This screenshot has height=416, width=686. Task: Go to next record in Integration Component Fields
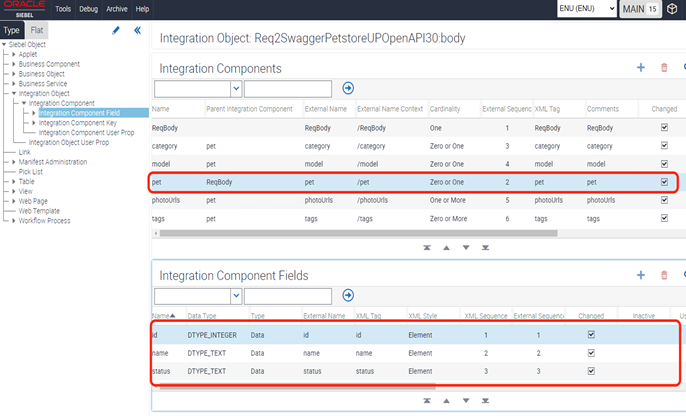click(x=466, y=401)
